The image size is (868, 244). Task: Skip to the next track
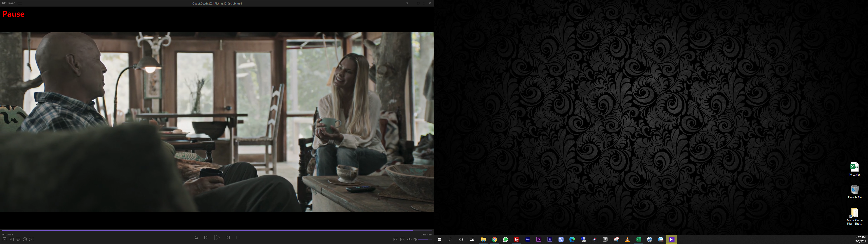tap(228, 238)
